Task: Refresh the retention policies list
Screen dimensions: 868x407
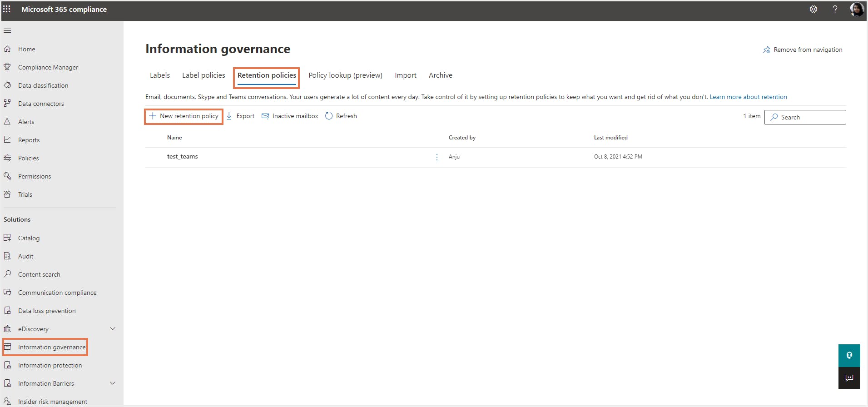Action: [341, 116]
